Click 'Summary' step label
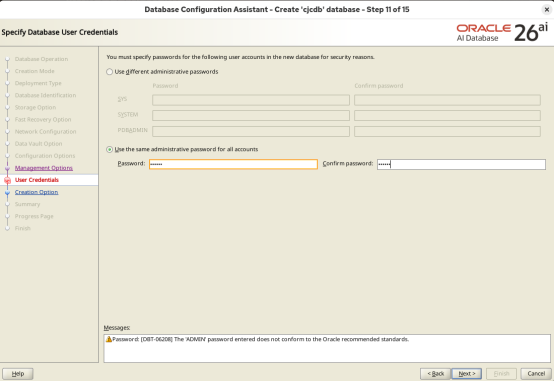Image resolution: width=554 pixels, height=381 pixels. (27, 204)
